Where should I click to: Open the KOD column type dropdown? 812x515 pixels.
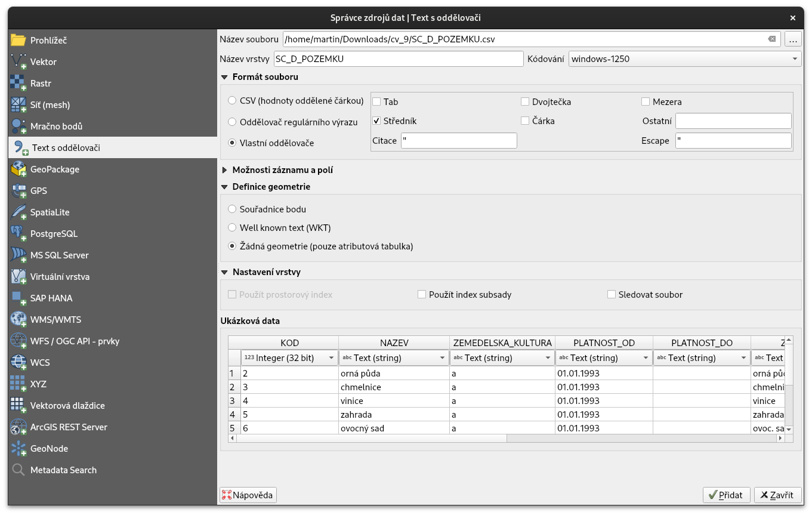(x=289, y=358)
